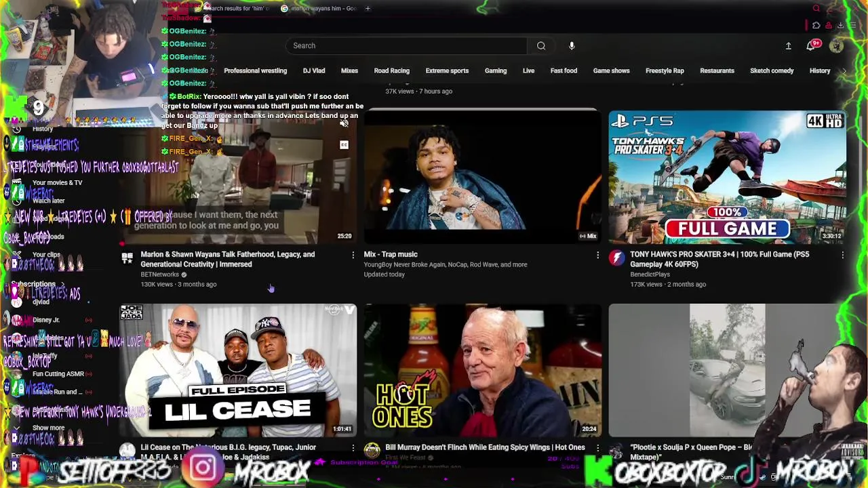Seek the red progress bar on the Wayans preview
The width and height of the screenshot is (868, 488).
pos(122,243)
